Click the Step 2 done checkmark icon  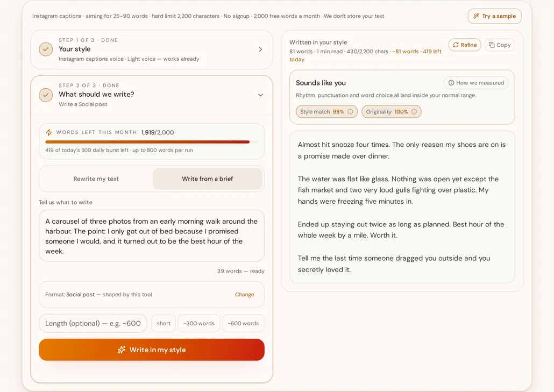46,95
